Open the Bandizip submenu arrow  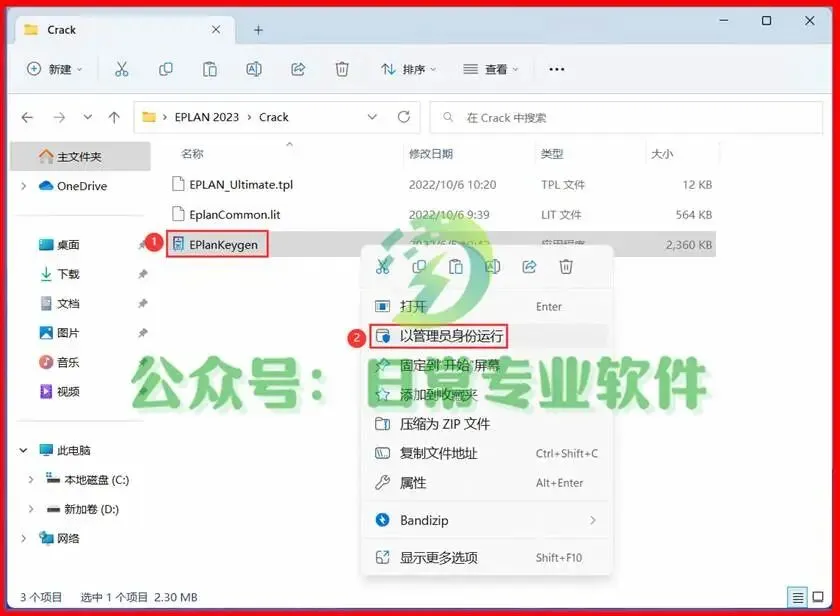(592, 520)
